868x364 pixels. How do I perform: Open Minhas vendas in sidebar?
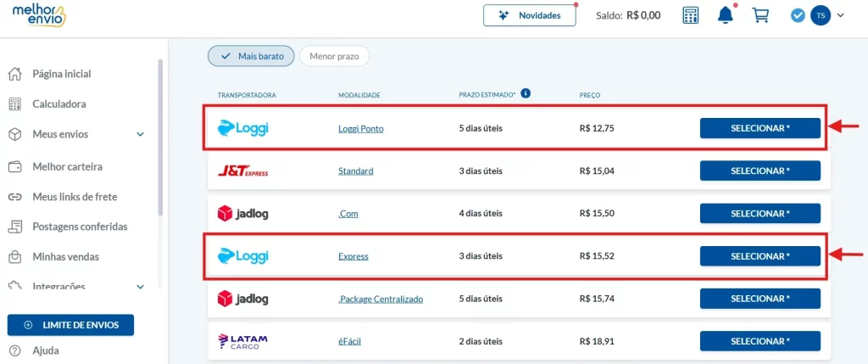pos(66,257)
